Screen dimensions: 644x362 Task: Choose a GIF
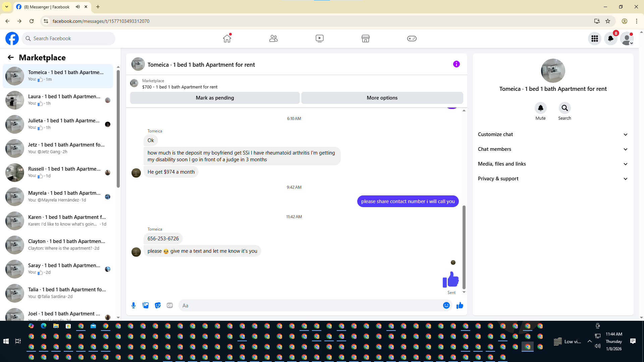coord(170,305)
